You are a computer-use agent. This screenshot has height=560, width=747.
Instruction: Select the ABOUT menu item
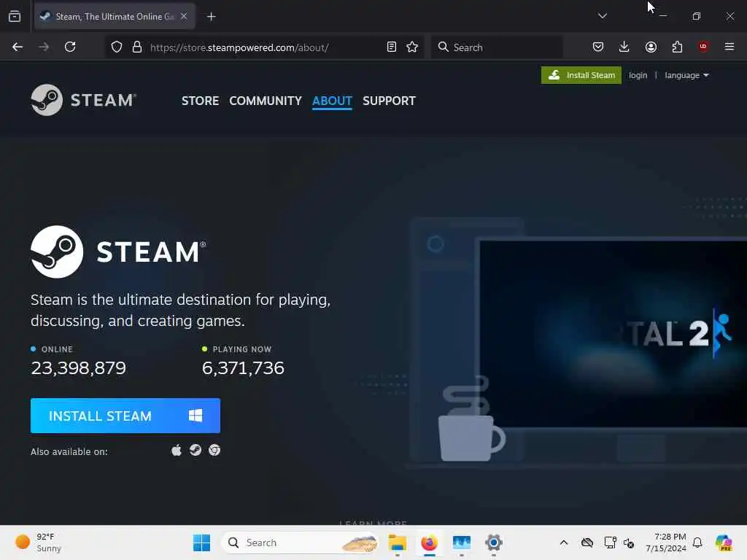point(332,101)
